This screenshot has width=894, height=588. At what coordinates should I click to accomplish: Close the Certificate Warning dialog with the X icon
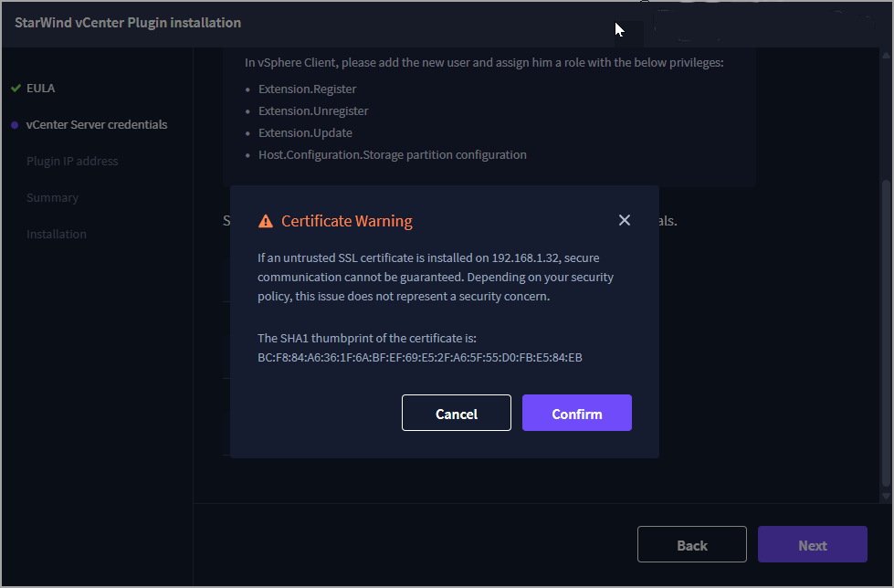pos(625,220)
